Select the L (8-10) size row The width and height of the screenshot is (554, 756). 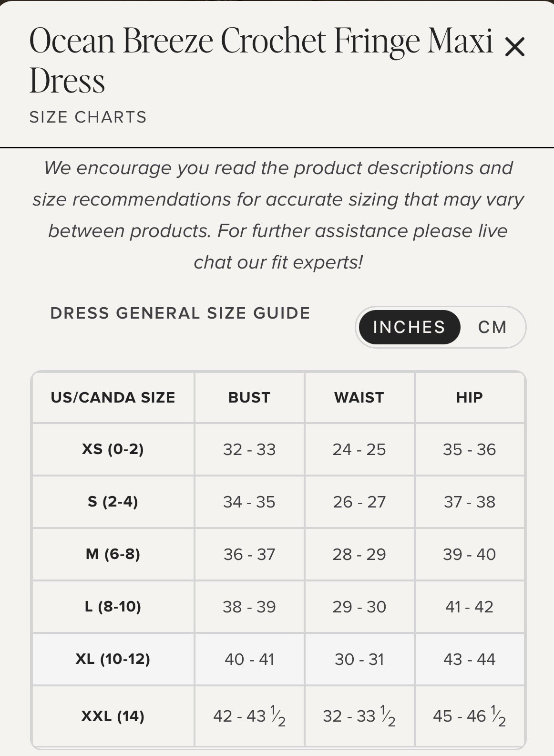278,607
